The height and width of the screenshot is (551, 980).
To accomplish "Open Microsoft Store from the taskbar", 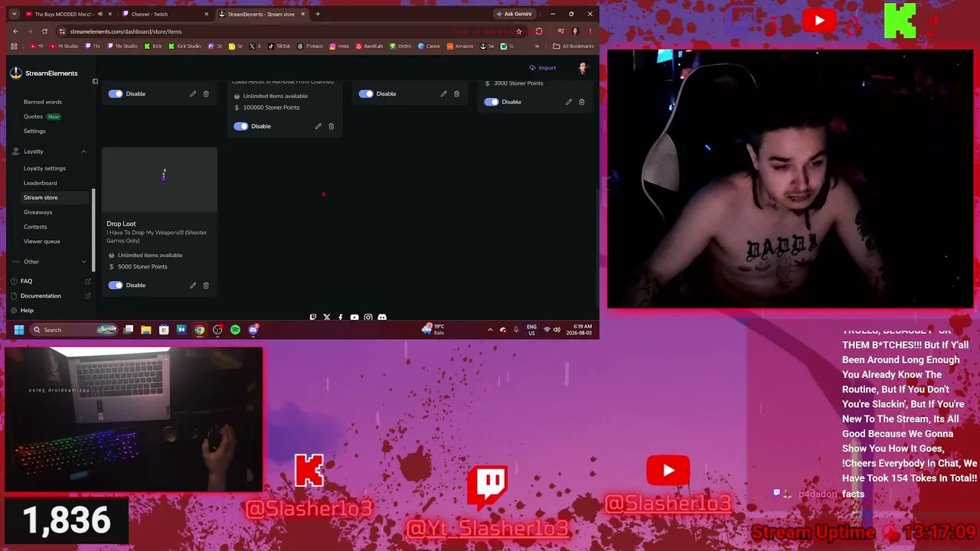I will (164, 330).
